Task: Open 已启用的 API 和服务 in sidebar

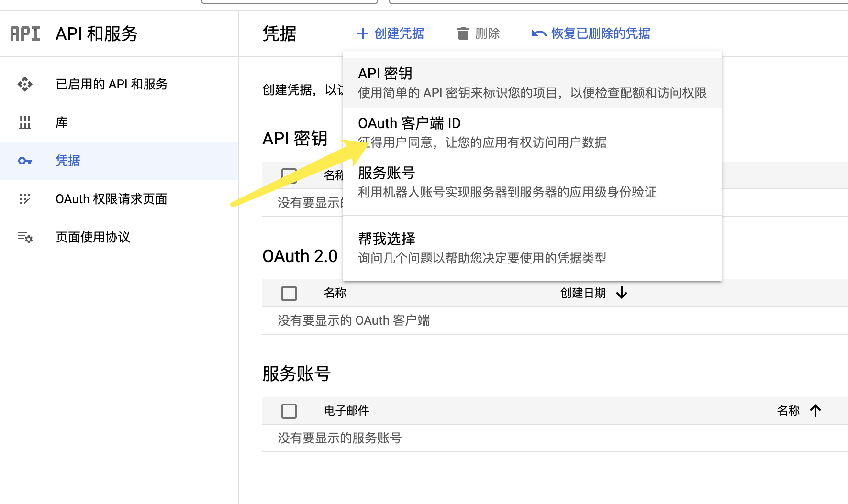Action: tap(119, 84)
